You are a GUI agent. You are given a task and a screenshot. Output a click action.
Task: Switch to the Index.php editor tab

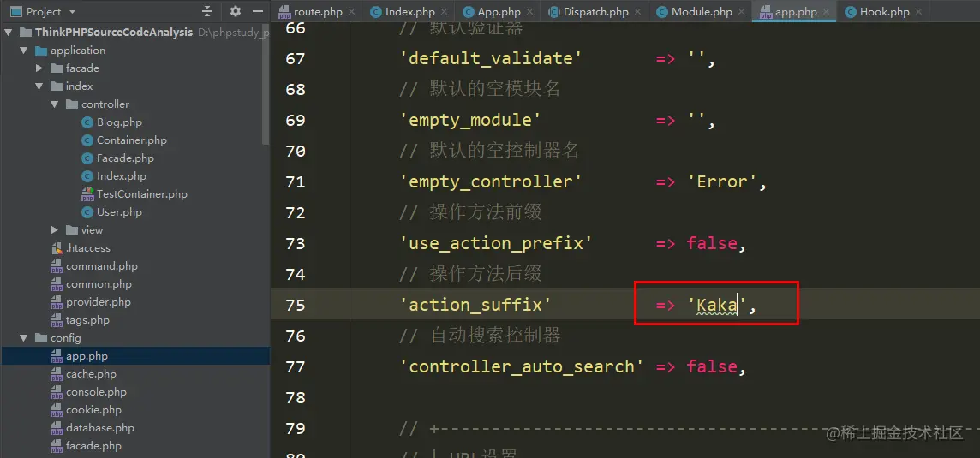point(410,12)
